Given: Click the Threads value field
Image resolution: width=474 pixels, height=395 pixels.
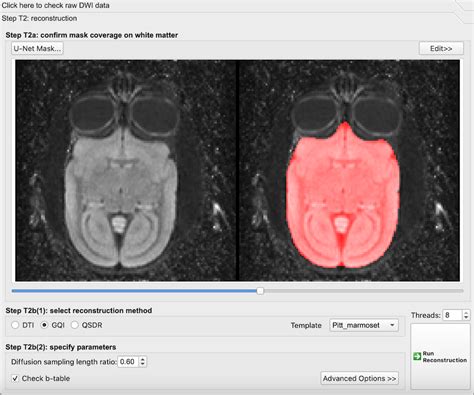Looking at the screenshot, I should pyautogui.click(x=452, y=315).
